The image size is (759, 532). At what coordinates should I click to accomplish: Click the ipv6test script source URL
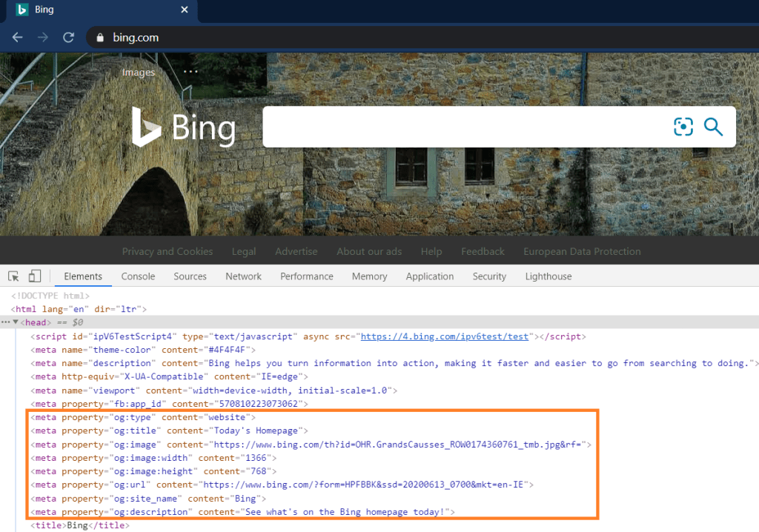tap(445, 336)
